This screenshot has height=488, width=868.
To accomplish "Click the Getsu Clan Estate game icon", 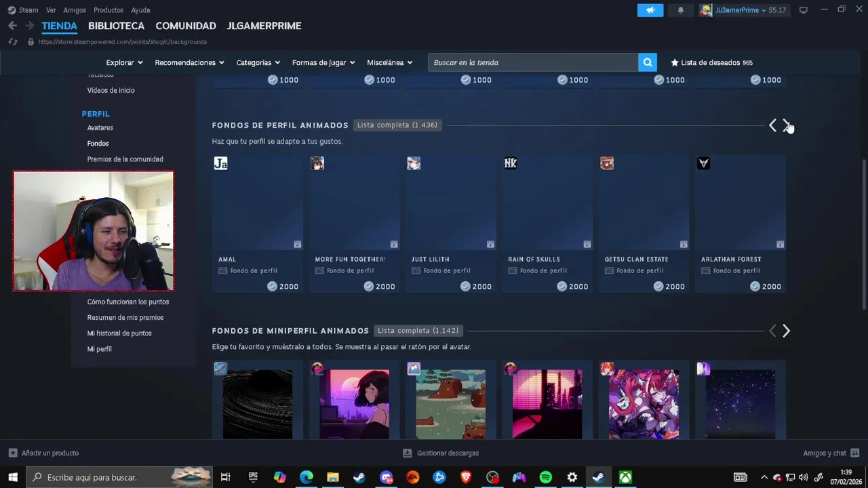I will (x=607, y=163).
